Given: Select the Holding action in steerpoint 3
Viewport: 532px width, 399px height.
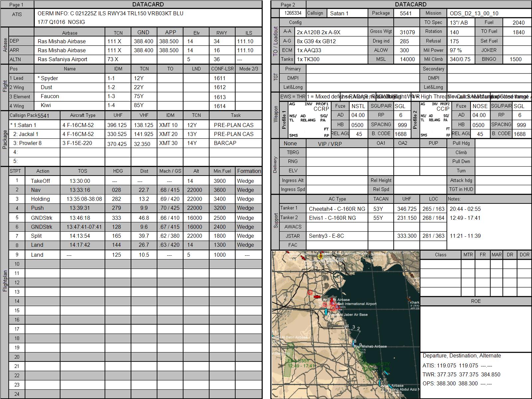Looking at the screenshot, I should pyautogui.click(x=40, y=199).
